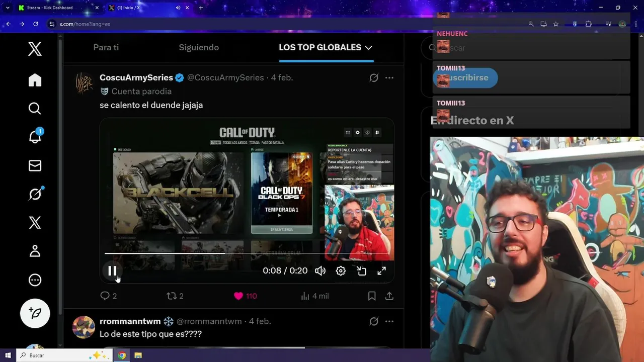
Task: Mute audio on the Inicio / X tab
Action: (178, 8)
